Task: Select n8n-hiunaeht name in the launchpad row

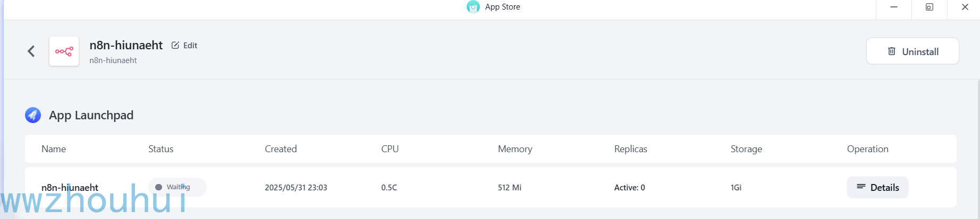Action: tap(70, 187)
